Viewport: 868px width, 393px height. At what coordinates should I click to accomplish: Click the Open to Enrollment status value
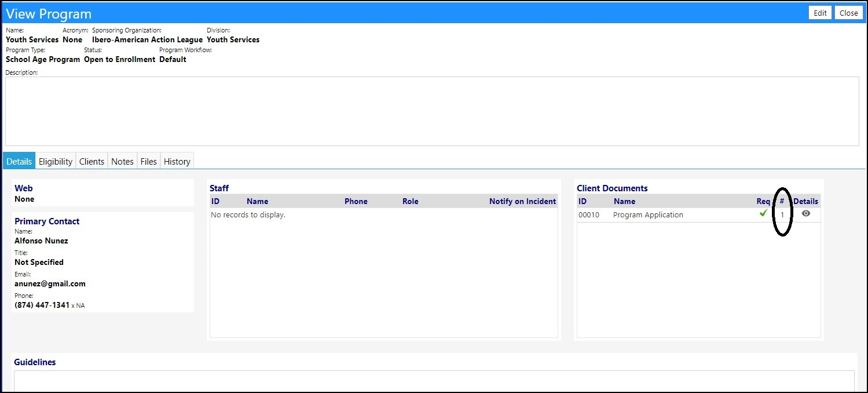(x=120, y=59)
